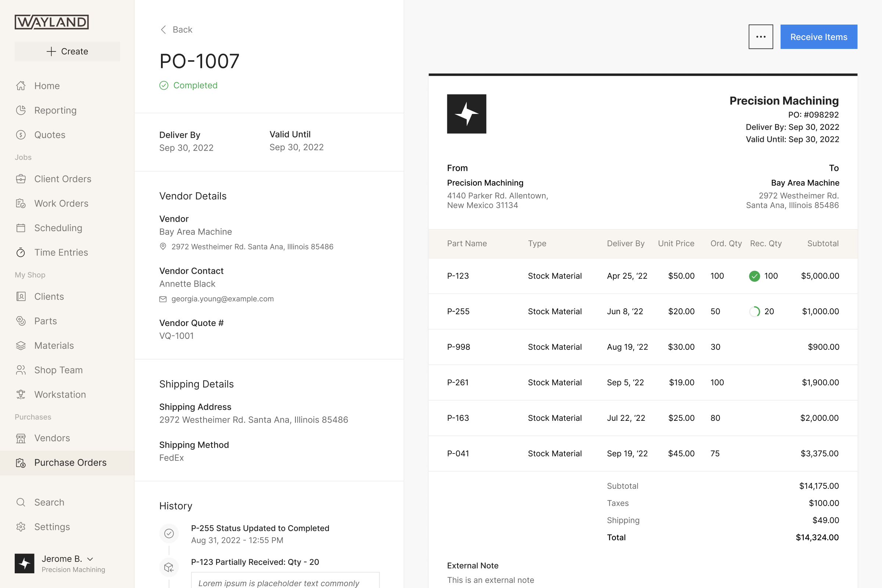Click the Home icon in sidebar

[21, 86]
